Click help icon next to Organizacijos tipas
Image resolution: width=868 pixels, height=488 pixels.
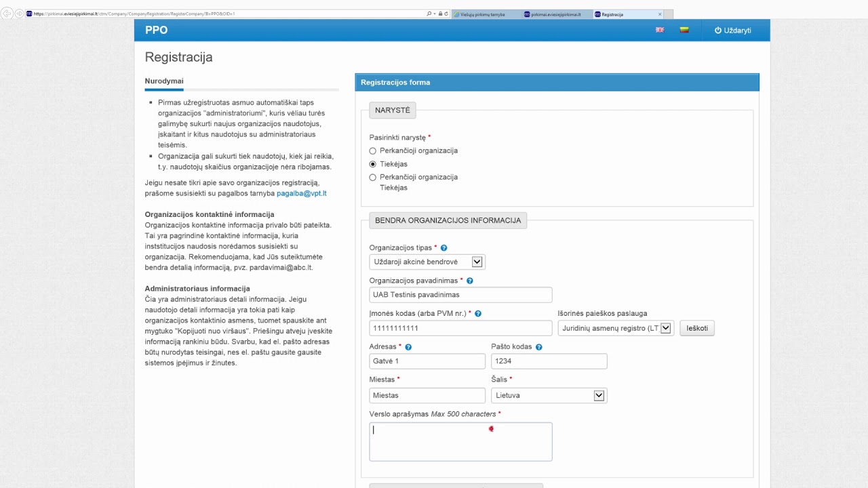point(444,248)
